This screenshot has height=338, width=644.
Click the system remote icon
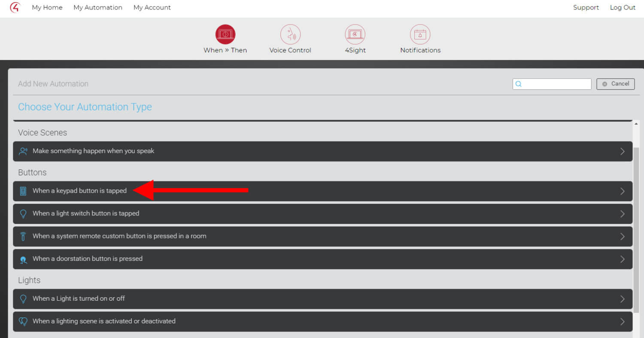(x=23, y=236)
